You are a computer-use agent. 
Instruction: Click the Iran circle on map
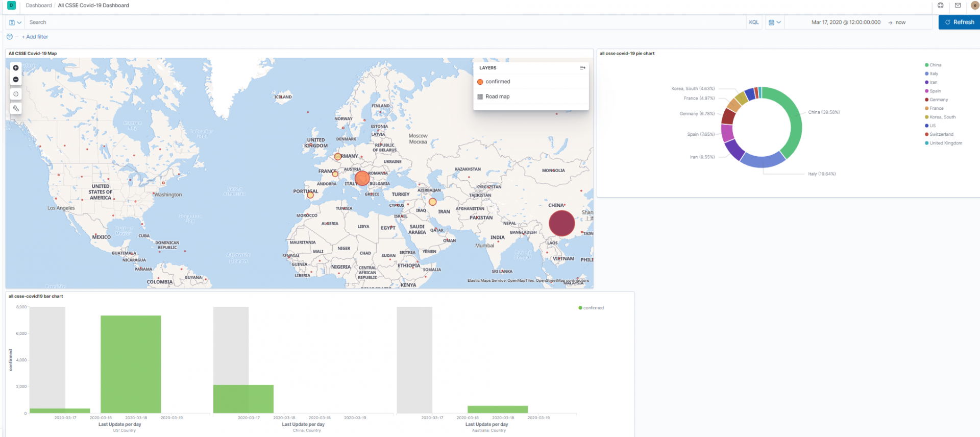click(432, 202)
